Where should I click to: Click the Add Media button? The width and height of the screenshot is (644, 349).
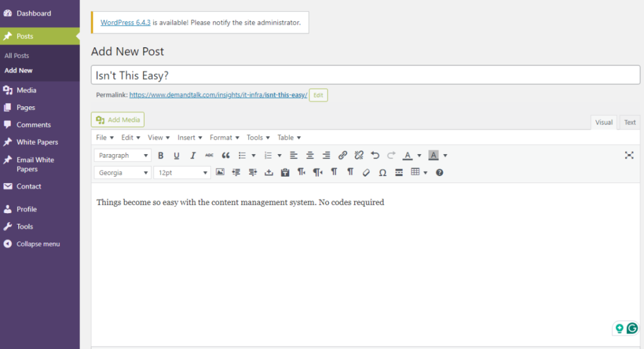coord(118,119)
